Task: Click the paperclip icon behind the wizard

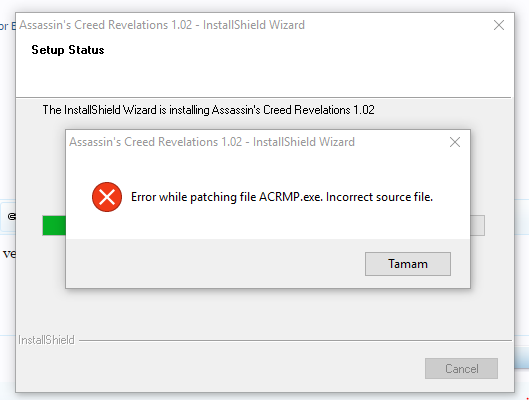Action: tap(11, 216)
